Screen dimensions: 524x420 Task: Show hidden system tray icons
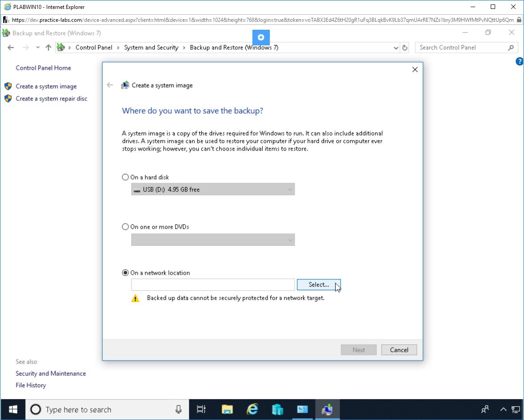pos(503,409)
